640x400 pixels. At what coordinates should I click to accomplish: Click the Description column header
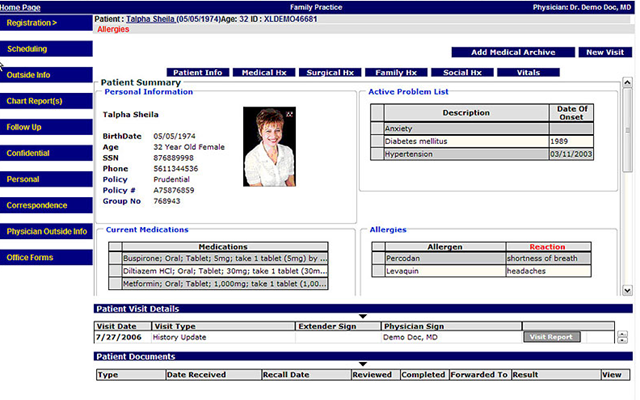[x=466, y=113]
